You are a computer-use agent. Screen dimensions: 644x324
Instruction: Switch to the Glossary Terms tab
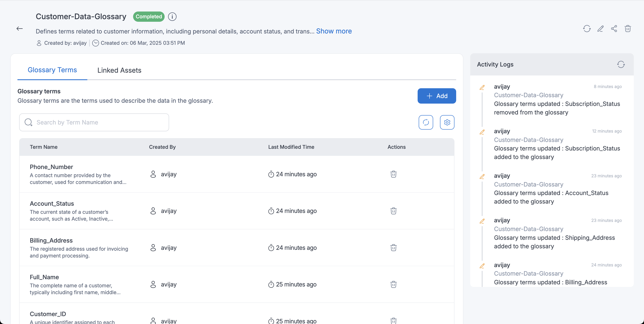(x=52, y=70)
